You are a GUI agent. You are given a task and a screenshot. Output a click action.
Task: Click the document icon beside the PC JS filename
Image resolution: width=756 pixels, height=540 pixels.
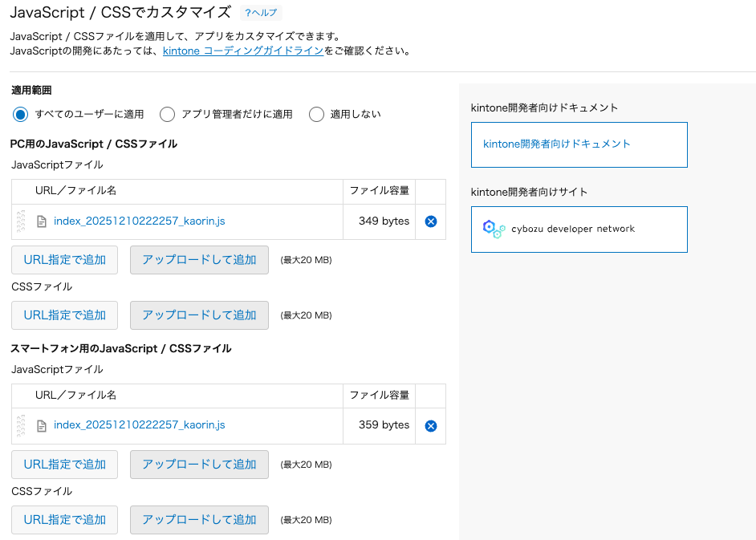pos(42,221)
